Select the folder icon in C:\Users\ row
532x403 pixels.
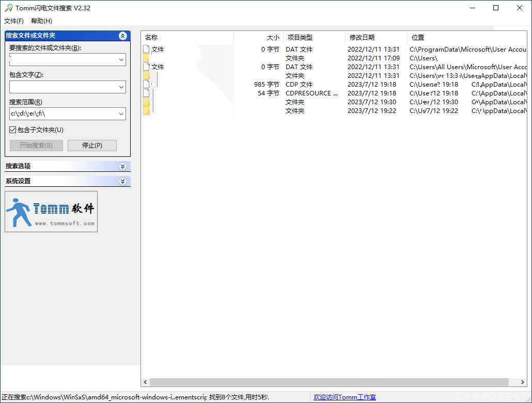pos(146,58)
